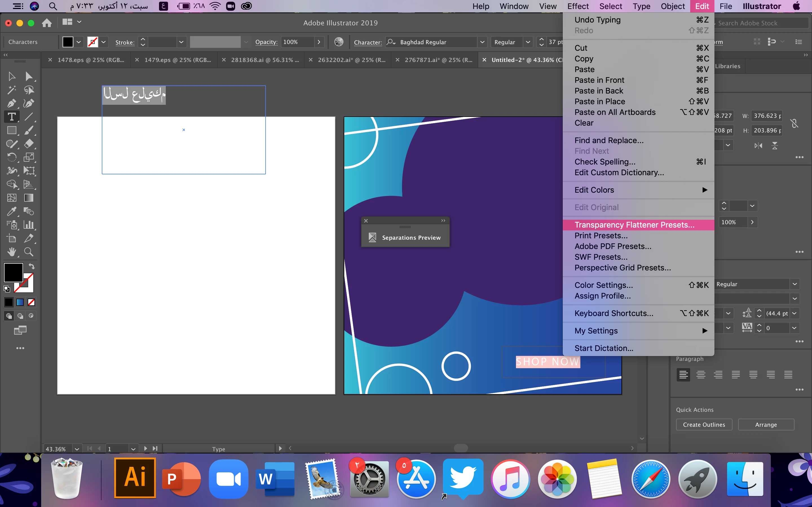The width and height of the screenshot is (812, 507).
Task: Click the Home icon in top bar
Action: pos(47,23)
